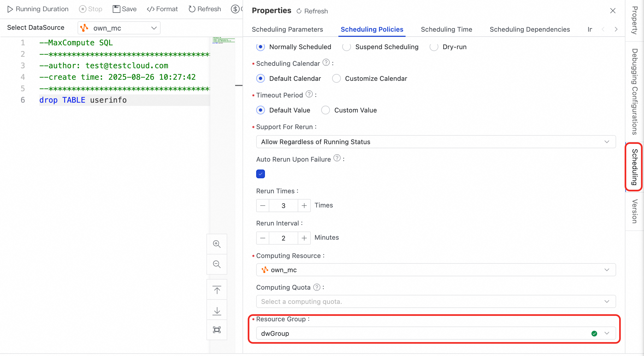Click the scroll-to-top arrow icon
Viewport: 644px width, 356px height.
coord(217,290)
